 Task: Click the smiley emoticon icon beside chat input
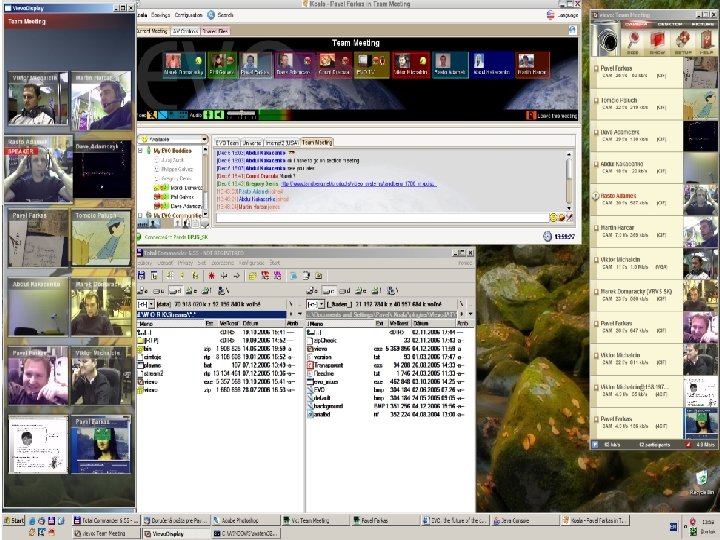553,218
